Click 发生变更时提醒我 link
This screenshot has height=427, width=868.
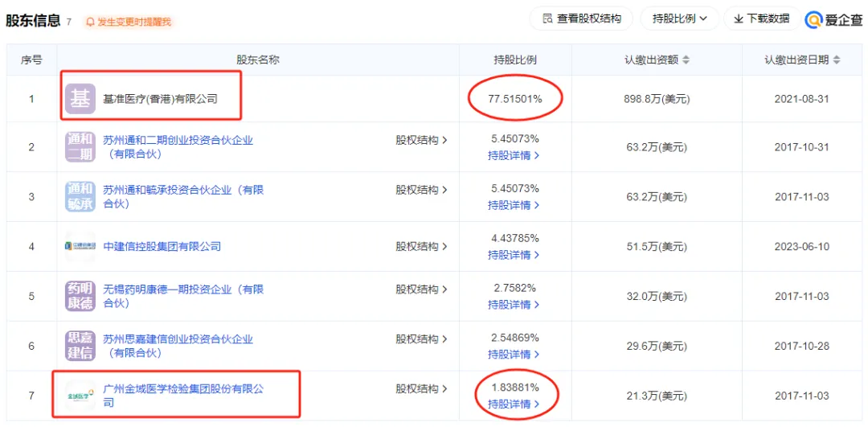pyautogui.click(x=134, y=23)
